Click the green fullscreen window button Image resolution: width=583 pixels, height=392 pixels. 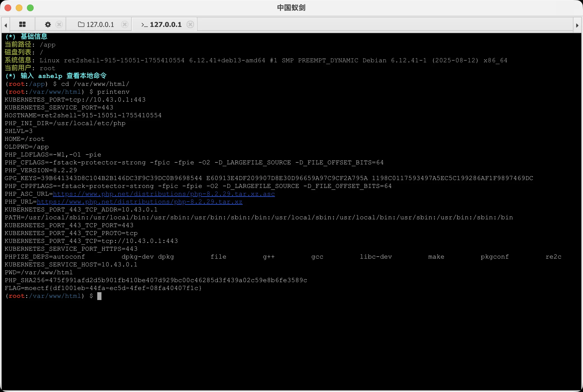(30, 8)
